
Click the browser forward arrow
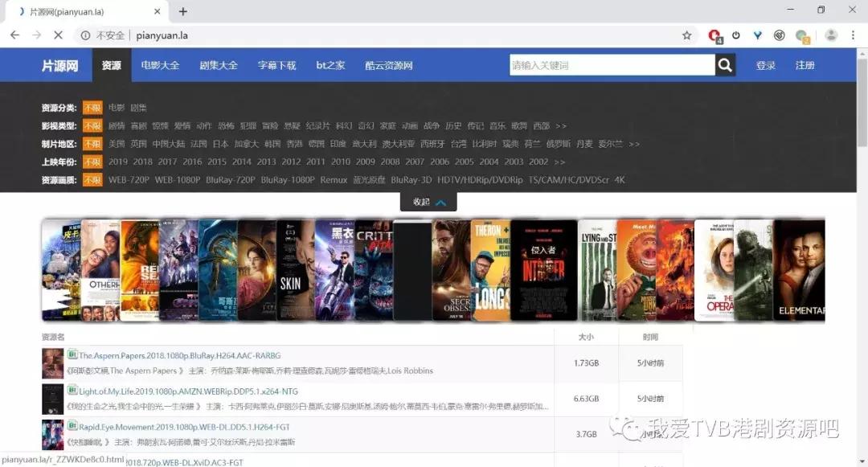[36, 35]
